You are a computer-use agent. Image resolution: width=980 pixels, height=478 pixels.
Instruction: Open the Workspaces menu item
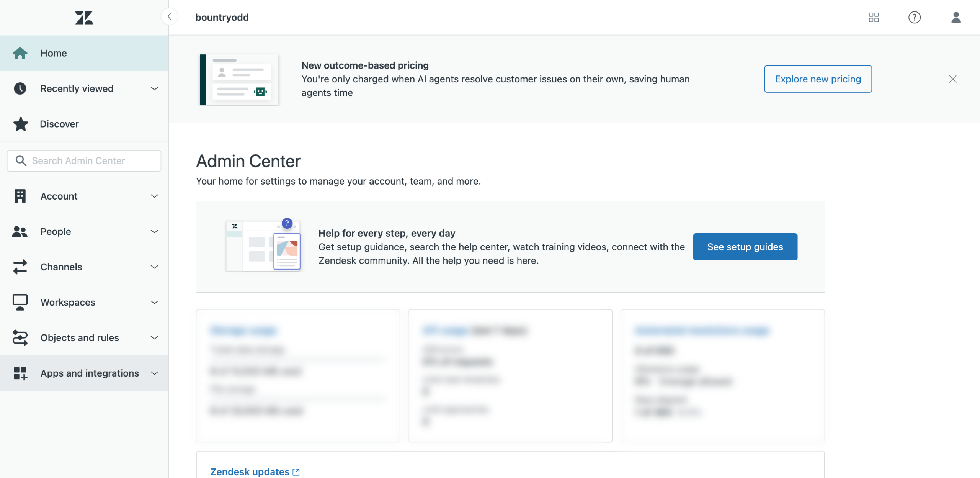(x=68, y=302)
